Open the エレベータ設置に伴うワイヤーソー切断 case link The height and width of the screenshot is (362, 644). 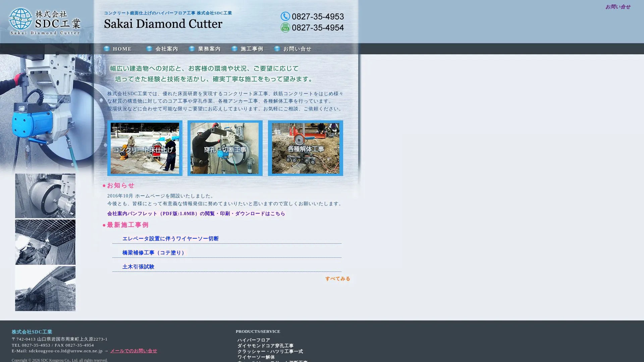pyautogui.click(x=170, y=239)
